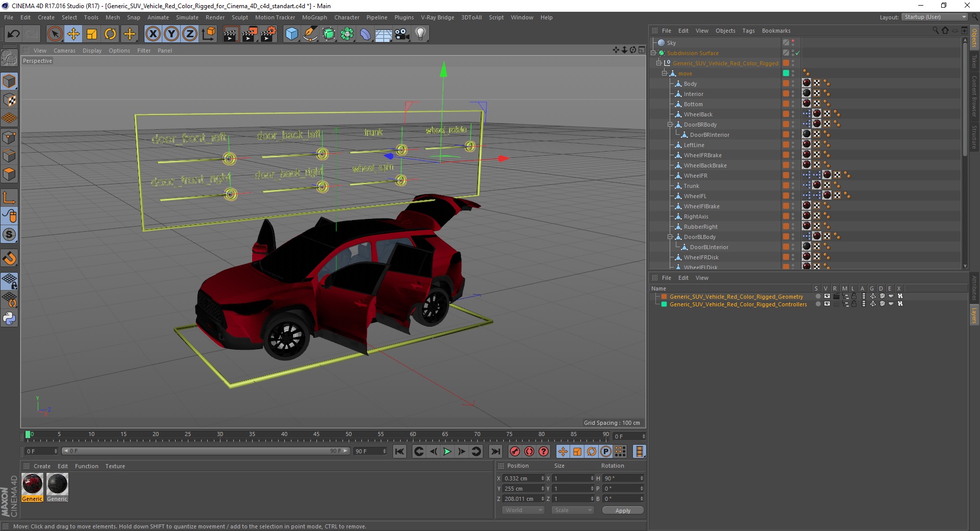Open the Simulate menu
The height and width of the screenshot is (531, 980).
187,17
